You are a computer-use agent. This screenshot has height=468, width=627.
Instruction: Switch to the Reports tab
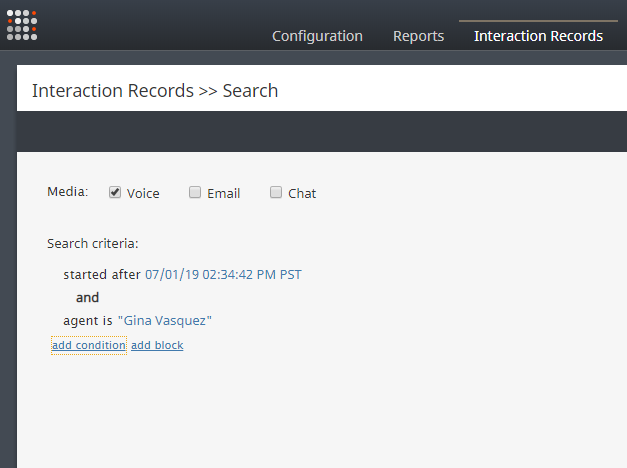pos(418,36)
